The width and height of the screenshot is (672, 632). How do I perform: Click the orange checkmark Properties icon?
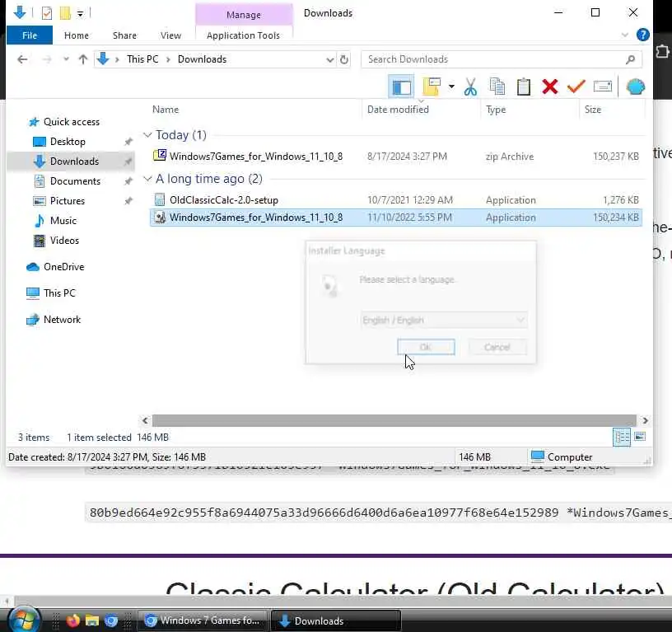576,87
